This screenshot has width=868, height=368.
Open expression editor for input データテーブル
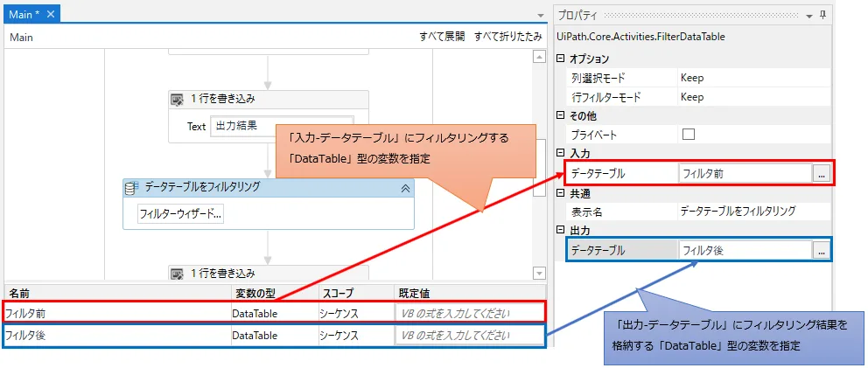pos(821,173)
